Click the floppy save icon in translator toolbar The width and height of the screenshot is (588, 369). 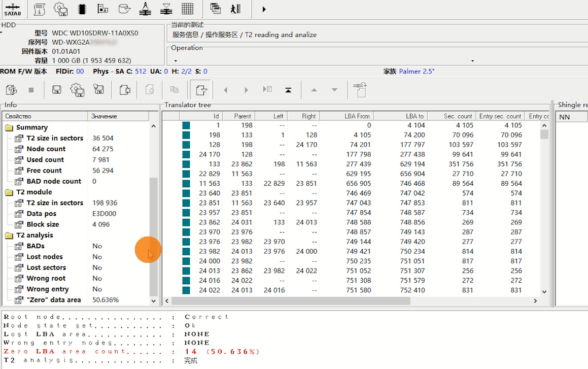pos(57,90)
